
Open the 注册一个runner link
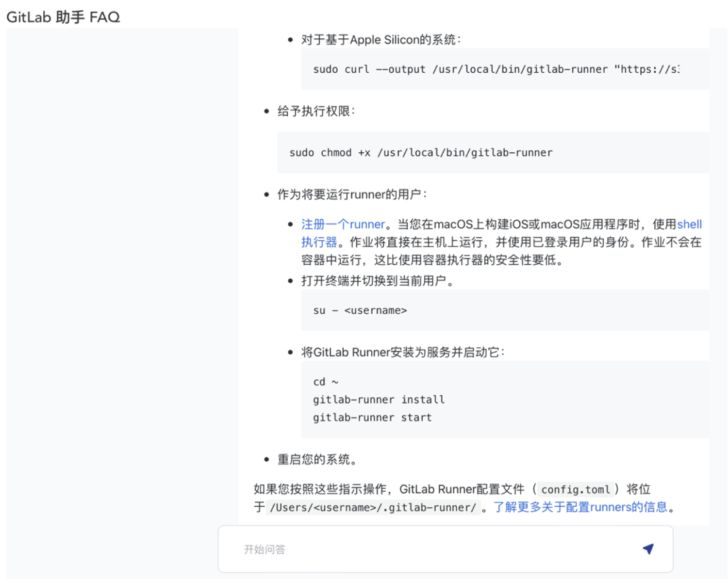click(x=343, y=224)
